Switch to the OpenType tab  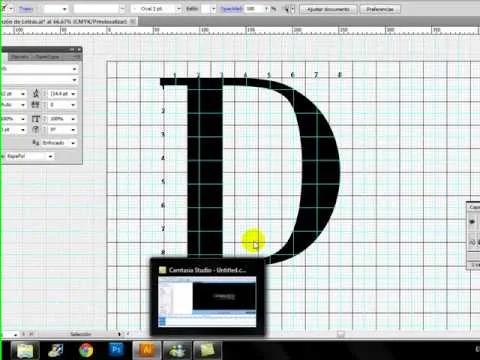coord(47,57)
